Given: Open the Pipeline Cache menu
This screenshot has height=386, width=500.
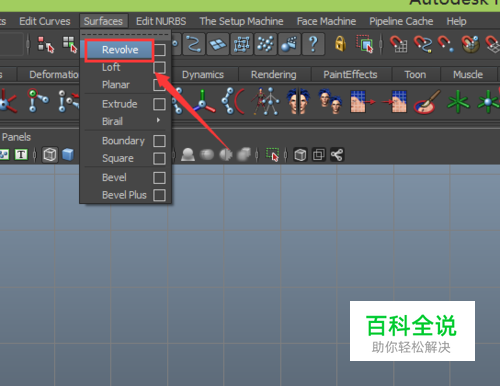Looking at the screenshot, I should (x=401, y=21).
